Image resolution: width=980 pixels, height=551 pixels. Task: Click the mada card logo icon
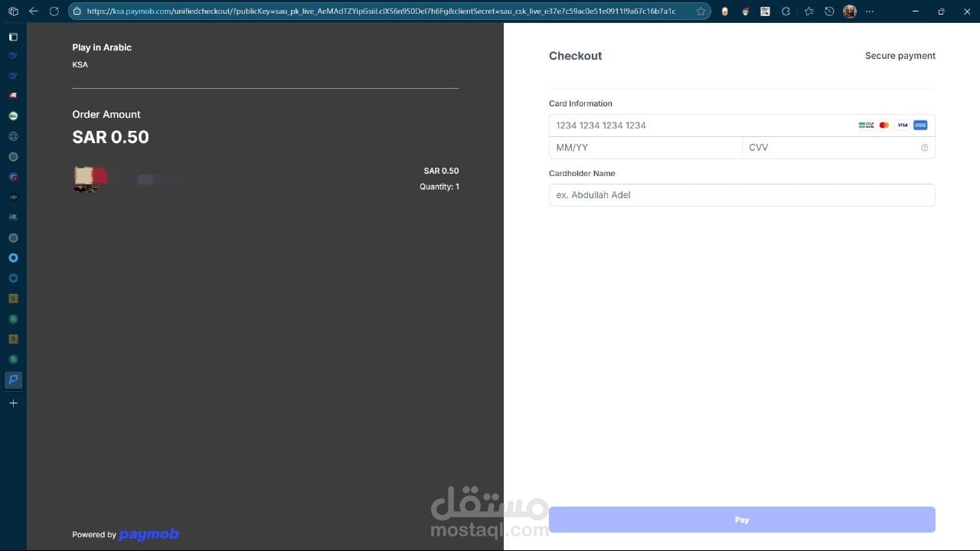coord(866,126)
